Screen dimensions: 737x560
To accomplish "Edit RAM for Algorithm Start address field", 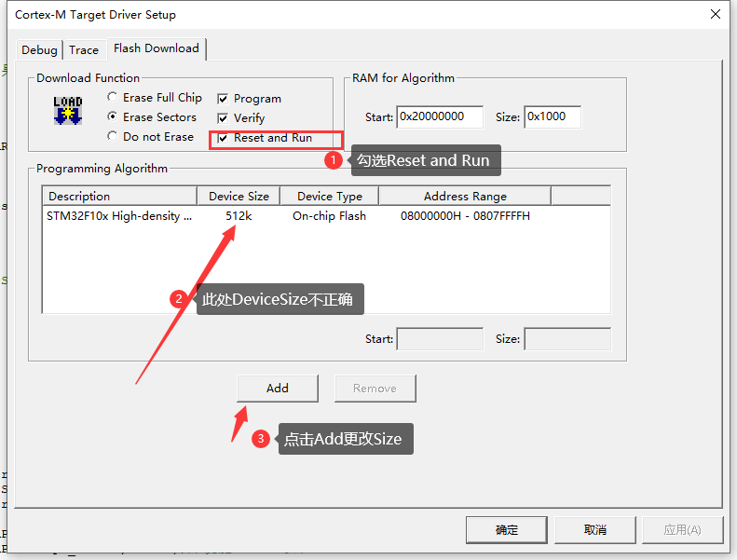I will (440, 116).
